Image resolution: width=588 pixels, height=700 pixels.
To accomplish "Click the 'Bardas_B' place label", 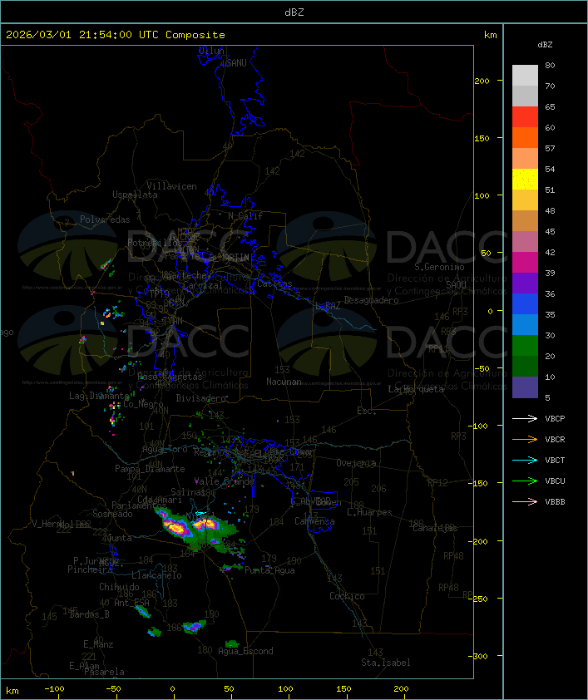I will [x=89, y=614].
